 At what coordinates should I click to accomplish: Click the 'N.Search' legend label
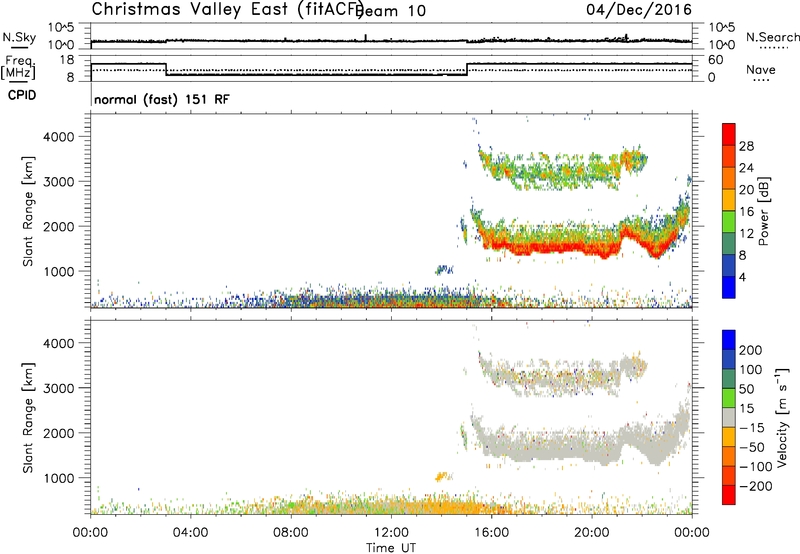point(772,37)
